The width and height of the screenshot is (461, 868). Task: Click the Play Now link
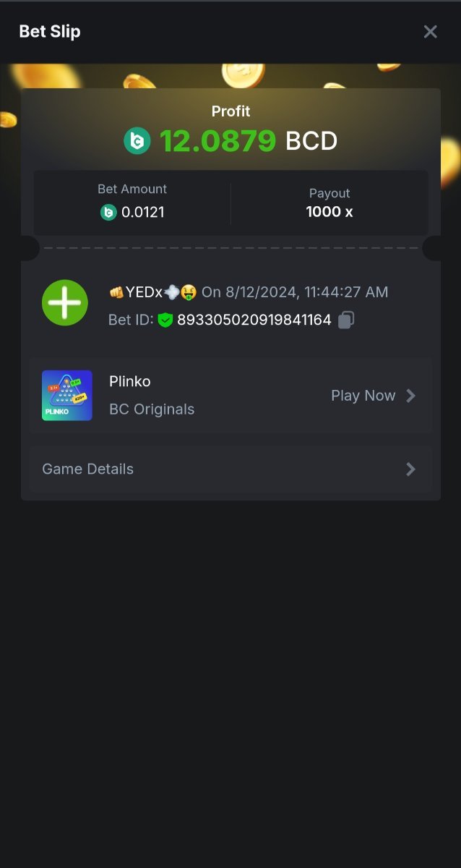coord(363,396)
